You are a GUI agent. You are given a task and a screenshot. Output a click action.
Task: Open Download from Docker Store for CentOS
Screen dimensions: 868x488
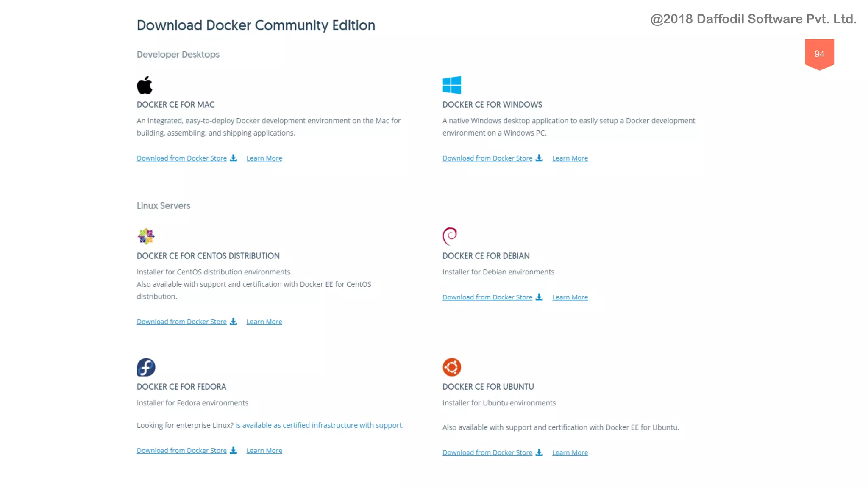tap(181, 322)
